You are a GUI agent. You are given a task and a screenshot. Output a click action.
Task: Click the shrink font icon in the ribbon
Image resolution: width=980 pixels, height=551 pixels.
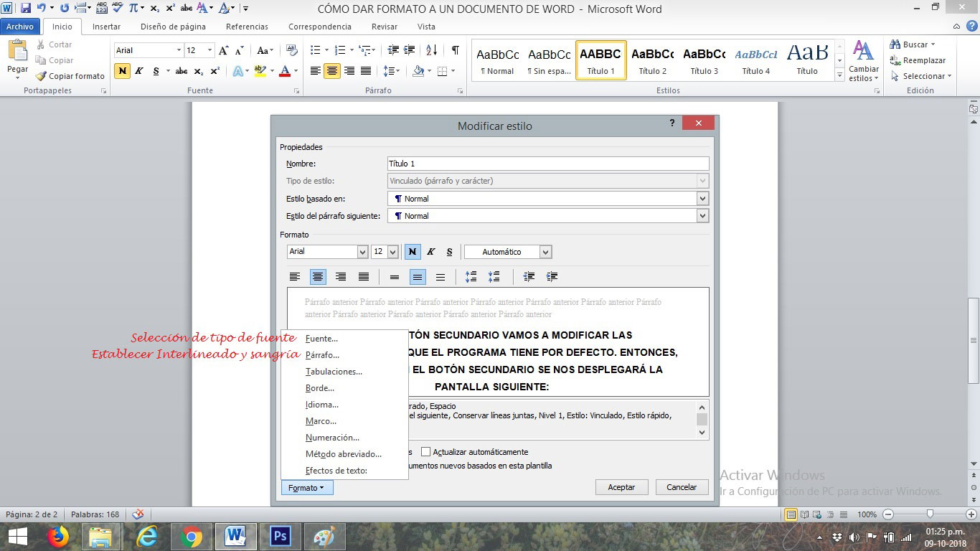pos(240,50)
